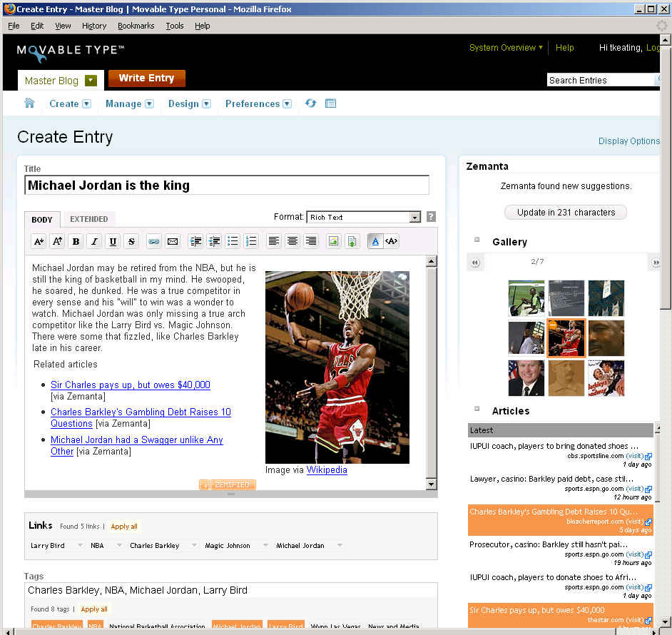Click the Write Entry button
The height and width of the screenshot is (635, 672).
[146, 78]
